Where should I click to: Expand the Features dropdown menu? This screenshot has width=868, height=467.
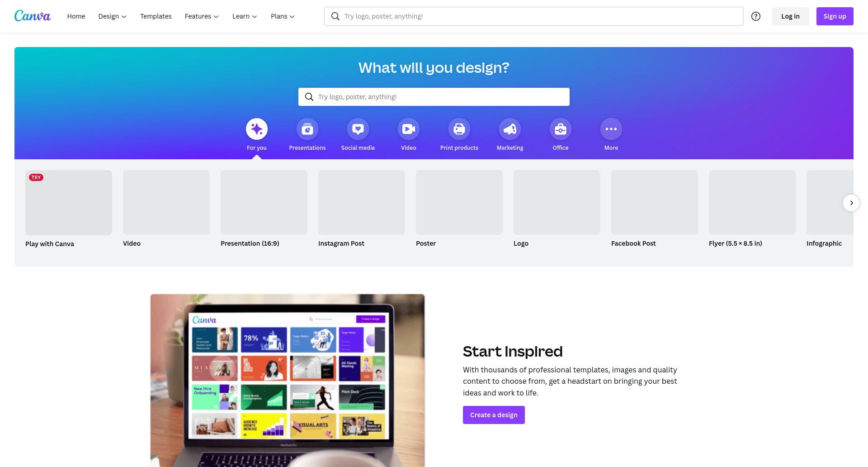point(202,16)
